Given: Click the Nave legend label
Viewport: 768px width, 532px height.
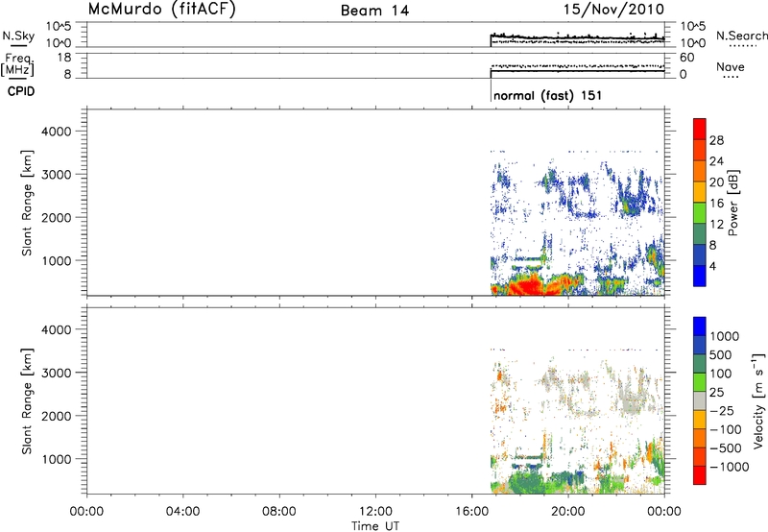Looking at the screenshot, I should (x=731, y=67).
